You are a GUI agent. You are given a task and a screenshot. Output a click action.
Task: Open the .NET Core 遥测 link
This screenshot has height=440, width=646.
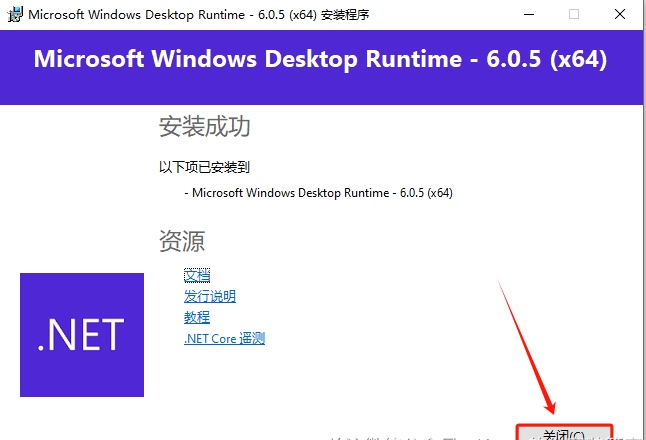pyautogui.click(x=224, y=338)
